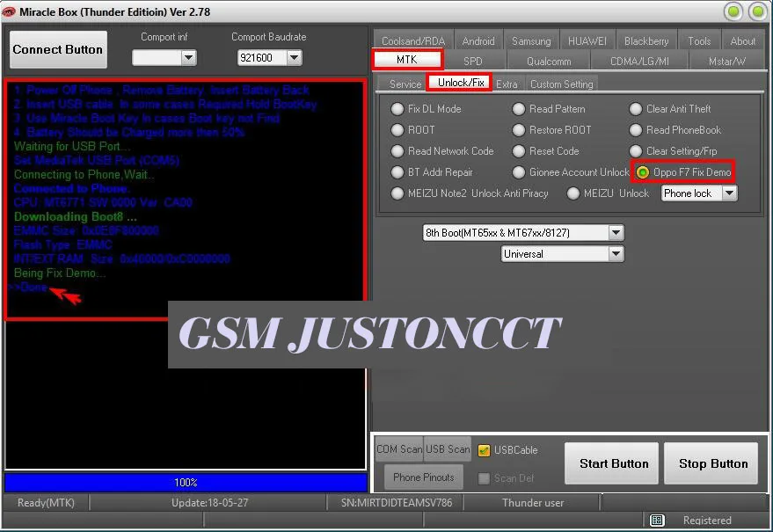The image size is (773, 532).
Task: Choose the Read Network Code option
Action: click(x=397, y=151)
